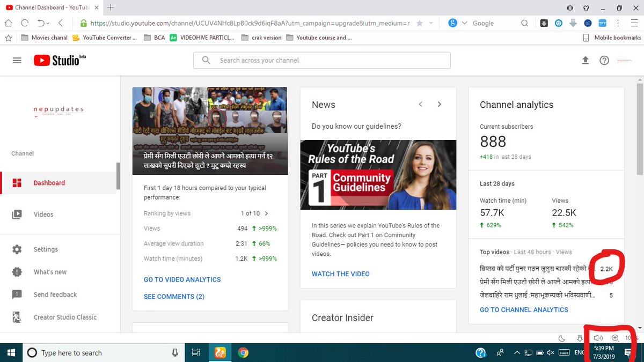Open YouTube Converter bookmark
This screenshot has width=644, height=362.
pyautogui.click(x=104, y=38)
